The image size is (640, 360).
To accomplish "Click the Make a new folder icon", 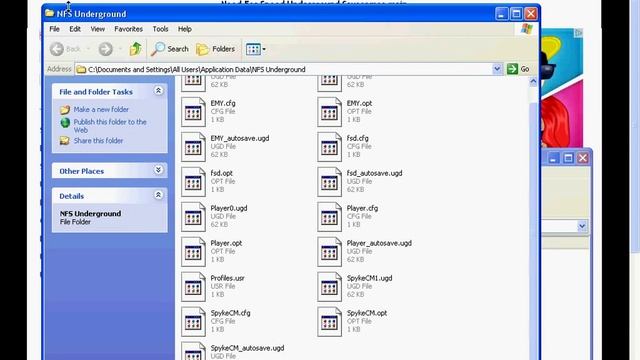I will 65,110.
